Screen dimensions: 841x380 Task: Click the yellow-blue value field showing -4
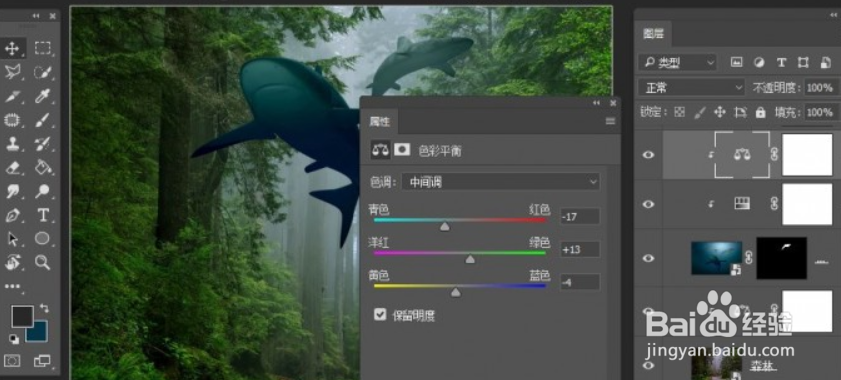click(580, 282)
